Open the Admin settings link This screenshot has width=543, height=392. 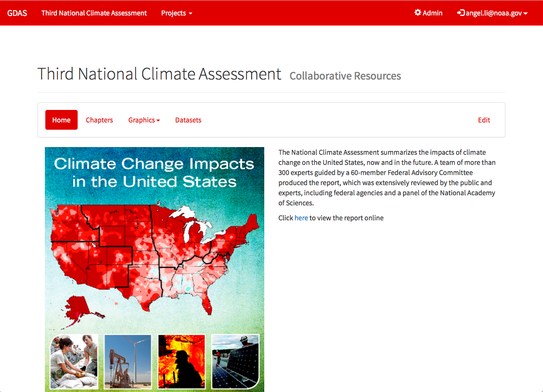(x=428, y=13)
